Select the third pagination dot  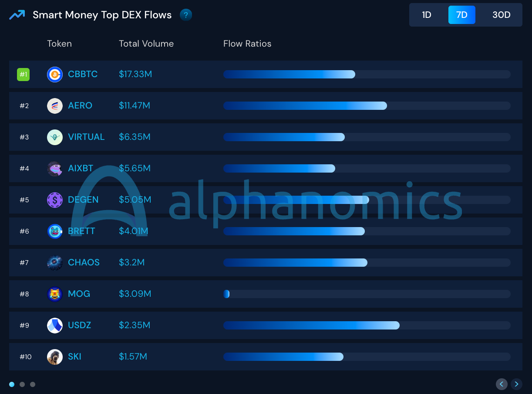click(33, 384)
